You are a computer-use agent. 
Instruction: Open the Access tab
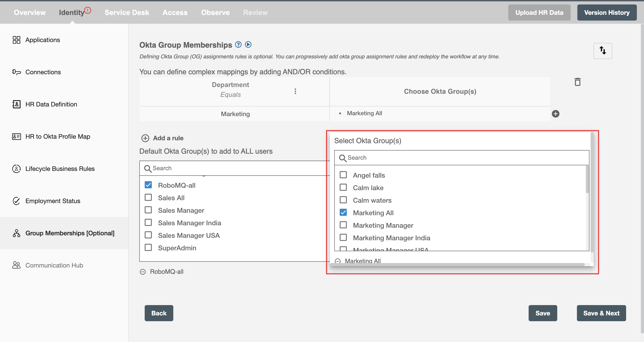click(x=175, y=13)
